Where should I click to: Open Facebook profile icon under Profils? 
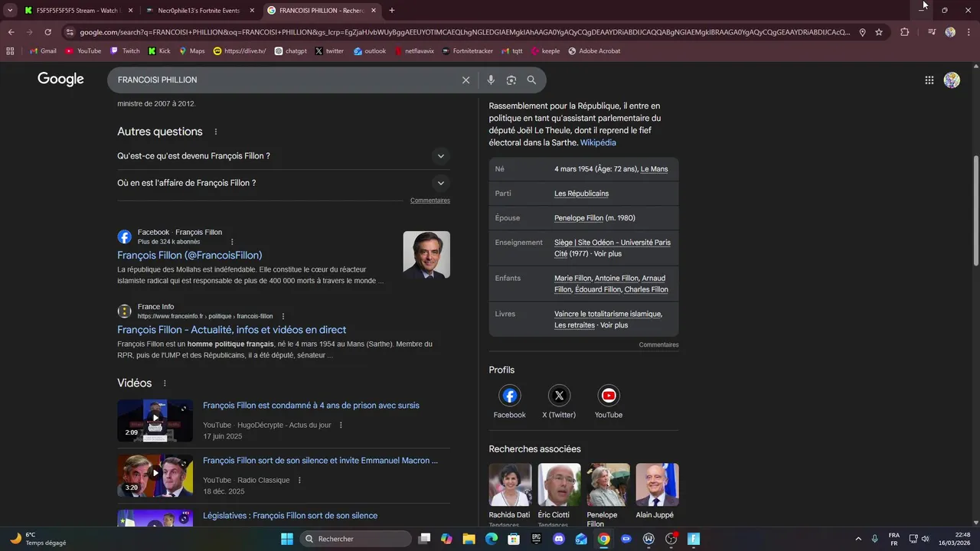pyautogui.click(x=509, y=396)
